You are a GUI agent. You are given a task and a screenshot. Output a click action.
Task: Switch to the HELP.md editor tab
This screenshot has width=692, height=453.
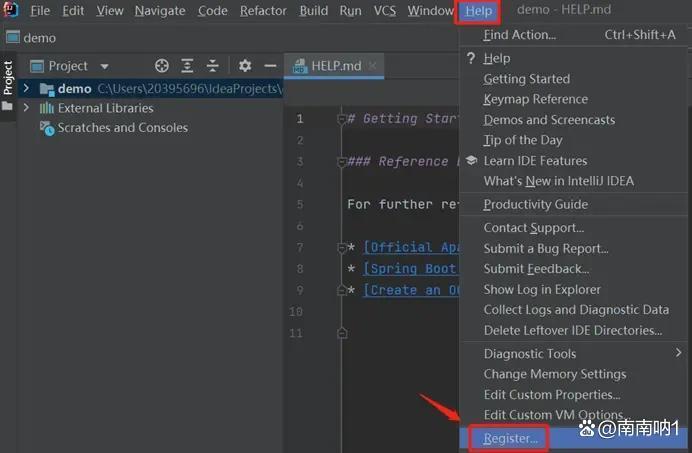click(334, 66)
